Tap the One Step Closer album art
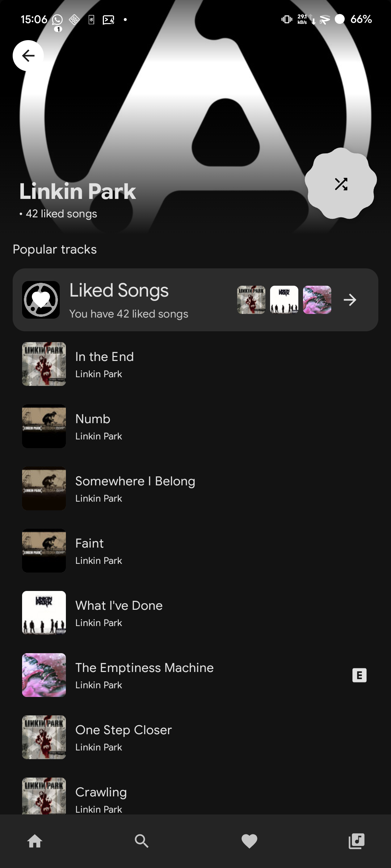 [44, 737]
